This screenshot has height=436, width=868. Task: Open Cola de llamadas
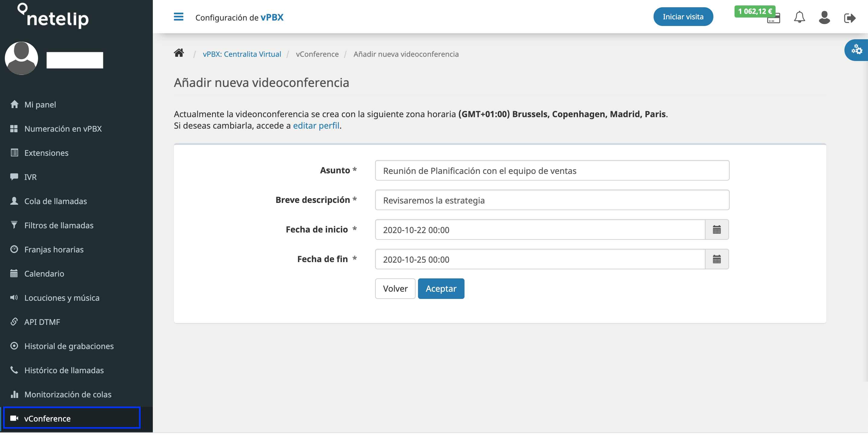point(76,201)
